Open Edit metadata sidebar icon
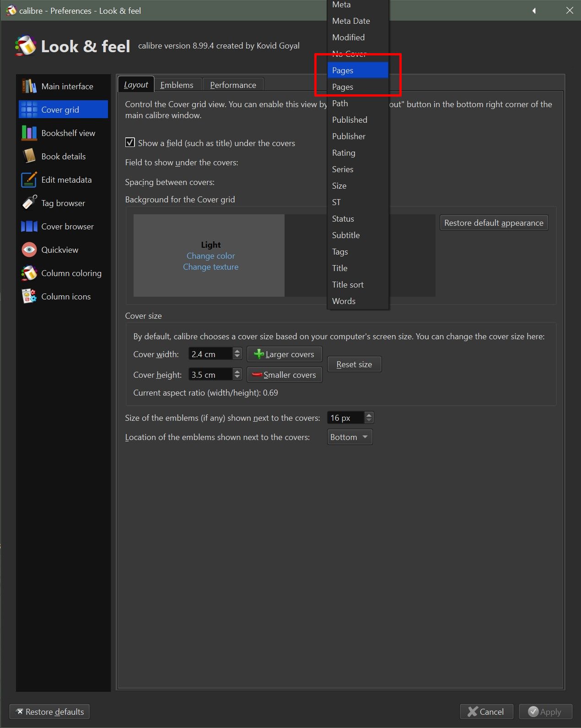 [x=29, y=179]
